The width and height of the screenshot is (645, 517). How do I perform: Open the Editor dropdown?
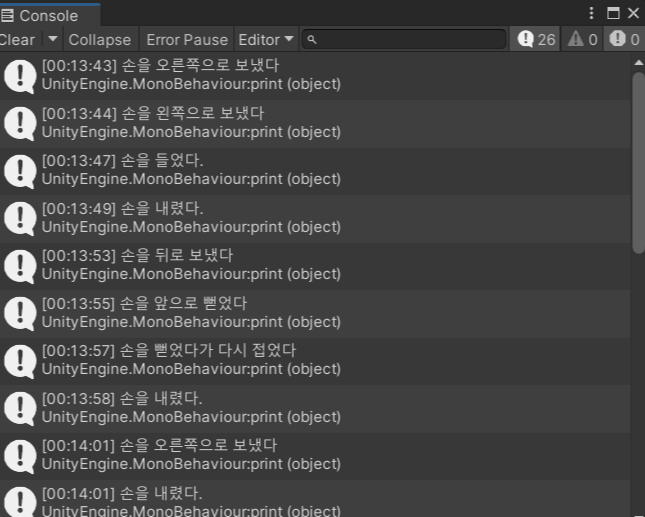click(266, 39)
